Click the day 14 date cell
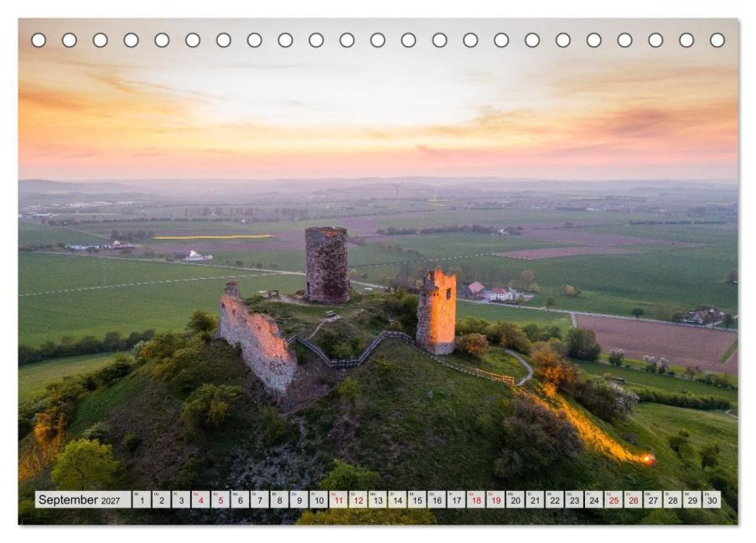Image resolution: width=756 pixels, height=543 pixels. (x=398, y=499)
